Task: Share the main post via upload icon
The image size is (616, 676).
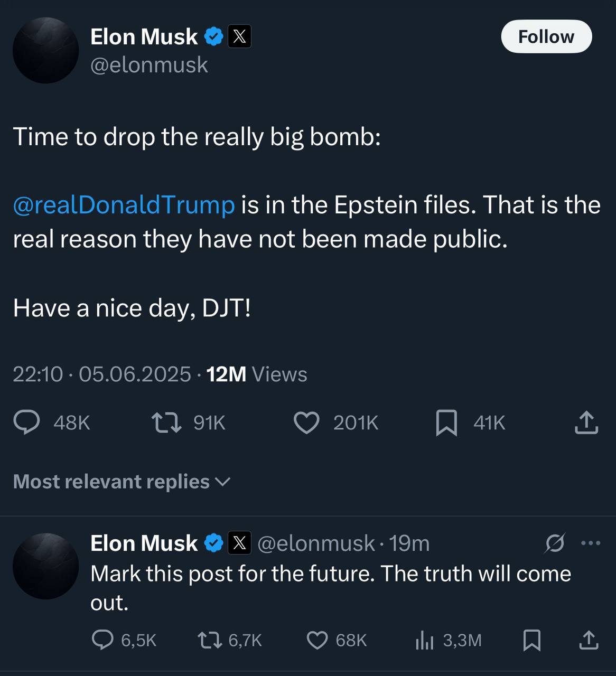Action: click(586, 422)
